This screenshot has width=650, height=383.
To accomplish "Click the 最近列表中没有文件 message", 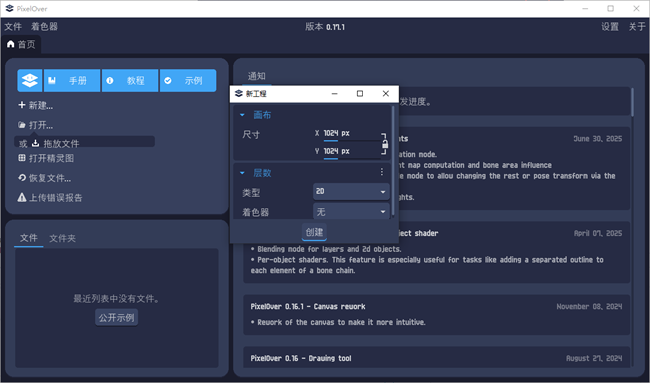I will [116, 298].
